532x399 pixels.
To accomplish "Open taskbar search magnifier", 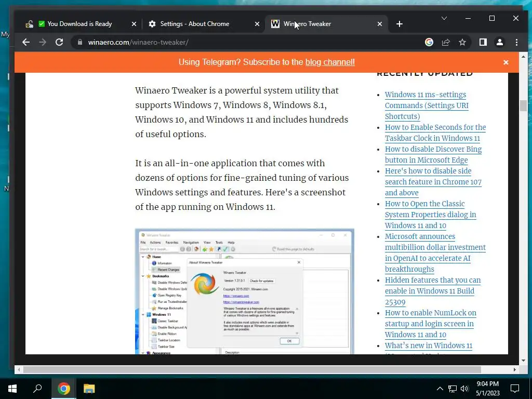I will pos(37,389).
